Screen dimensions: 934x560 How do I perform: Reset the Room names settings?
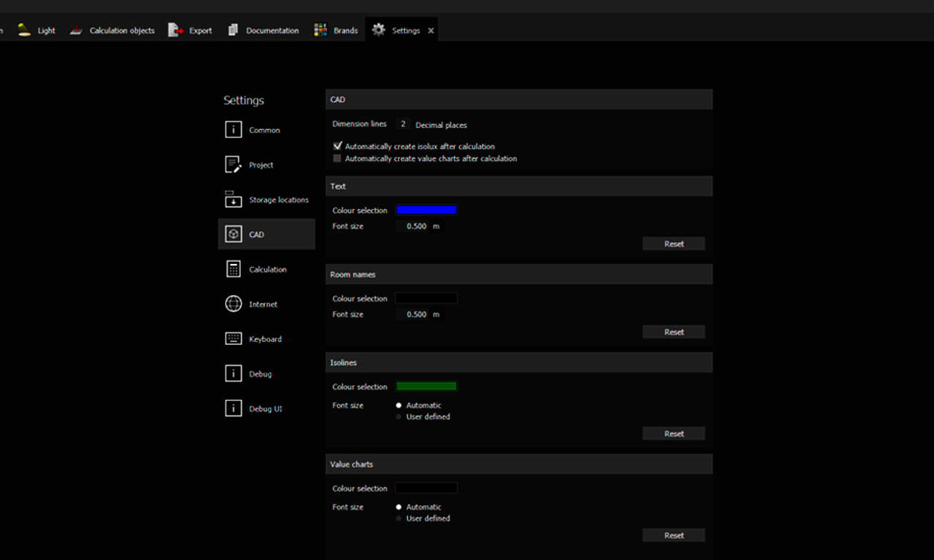(674, 332)
